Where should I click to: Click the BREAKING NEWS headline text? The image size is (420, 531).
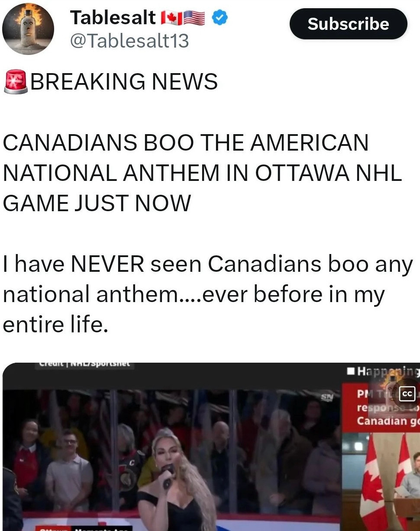pyautogui.click(x=124, y=82)
